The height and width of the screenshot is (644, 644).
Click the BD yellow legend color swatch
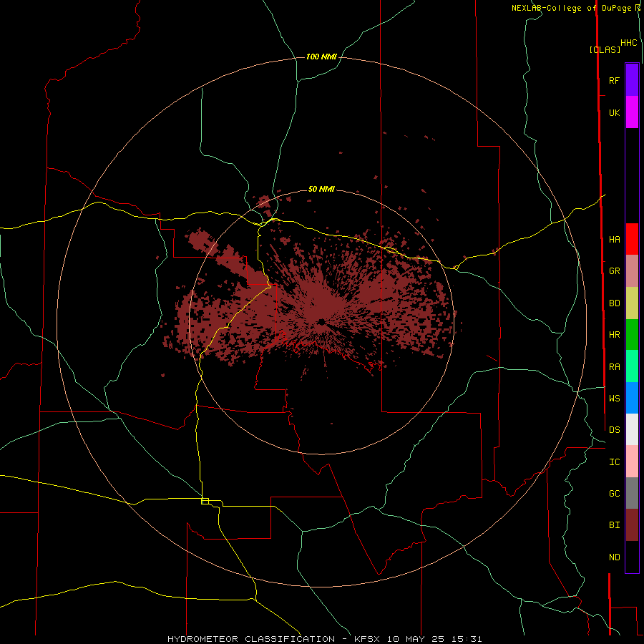coord(632,303)
